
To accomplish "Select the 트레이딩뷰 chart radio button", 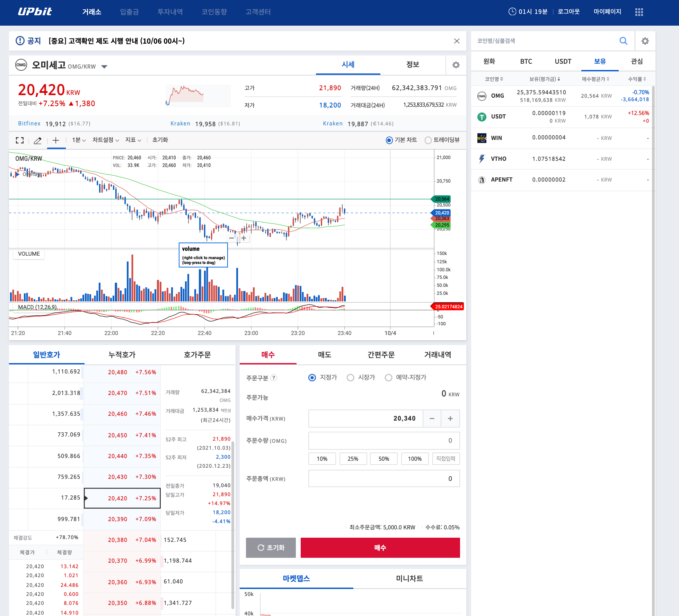I will click(428, 140).
